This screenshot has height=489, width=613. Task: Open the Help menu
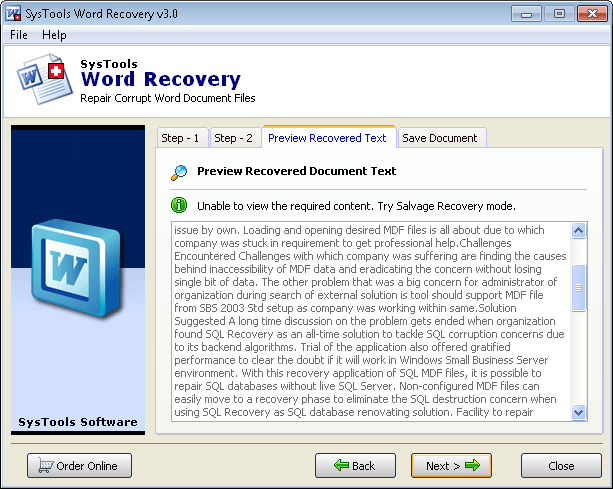click(x=54, y=35)
